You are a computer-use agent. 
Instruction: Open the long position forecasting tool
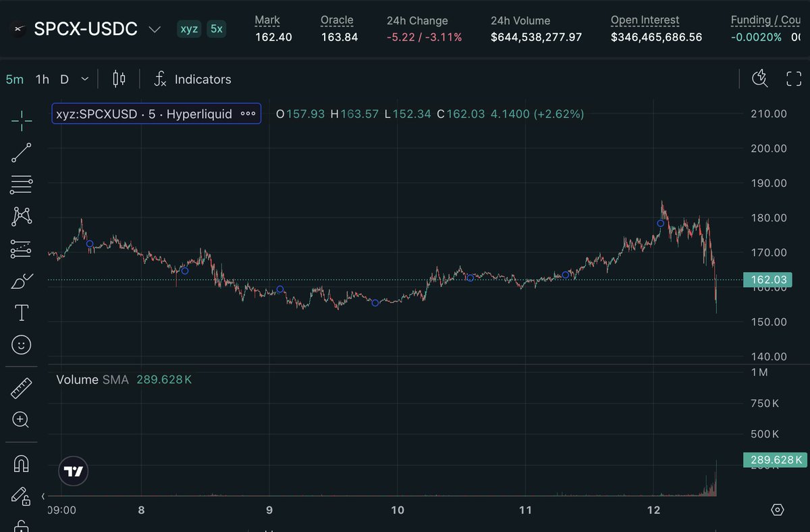click(x=22, y=249)
